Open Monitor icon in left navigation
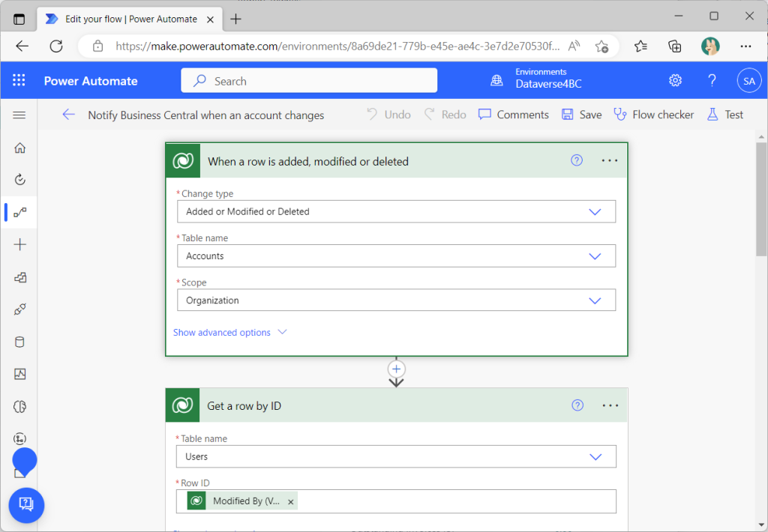This screenshot has height=532, width=768. pyautogui.click(x=19, y=374)
